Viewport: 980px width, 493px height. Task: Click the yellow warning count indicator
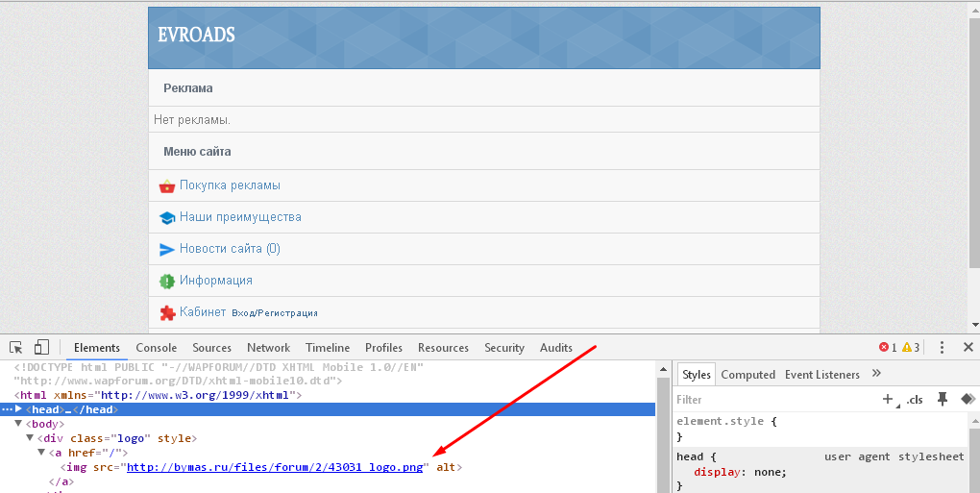(x=910, y=348)
